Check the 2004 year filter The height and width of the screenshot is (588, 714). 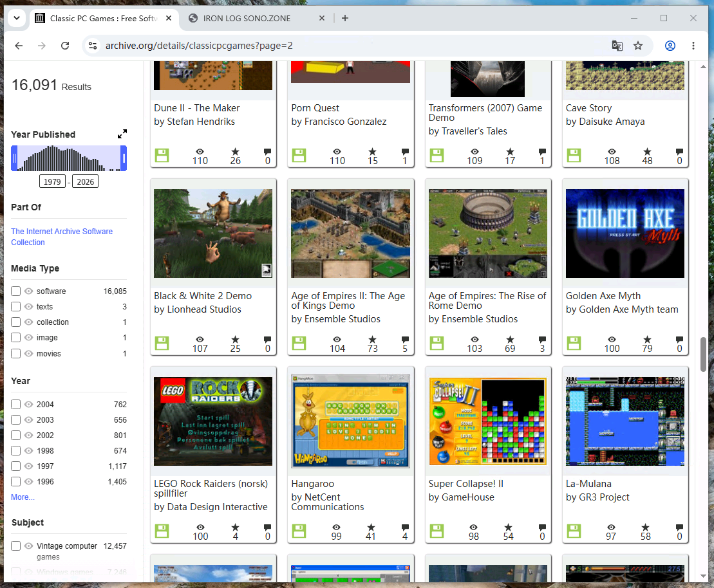pos(16,405)
